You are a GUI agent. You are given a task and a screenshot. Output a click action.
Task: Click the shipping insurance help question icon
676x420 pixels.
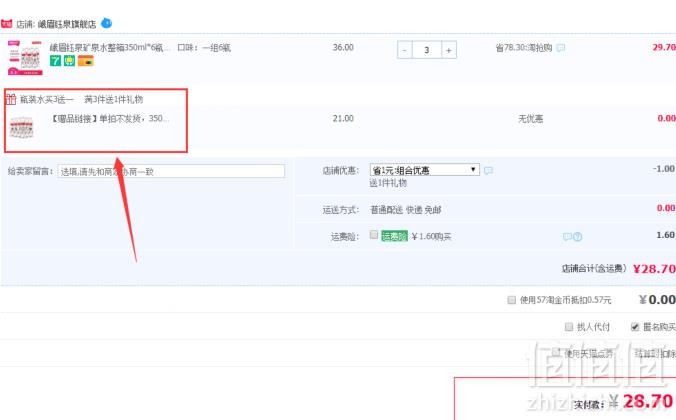pyautogui.click(x=578, y=237)
